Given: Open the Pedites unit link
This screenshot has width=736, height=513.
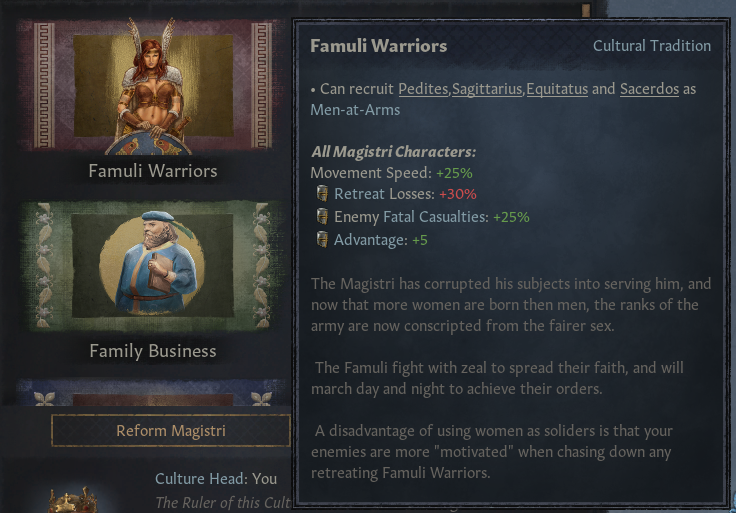Looking at the screenshot, I should [423, 89].
